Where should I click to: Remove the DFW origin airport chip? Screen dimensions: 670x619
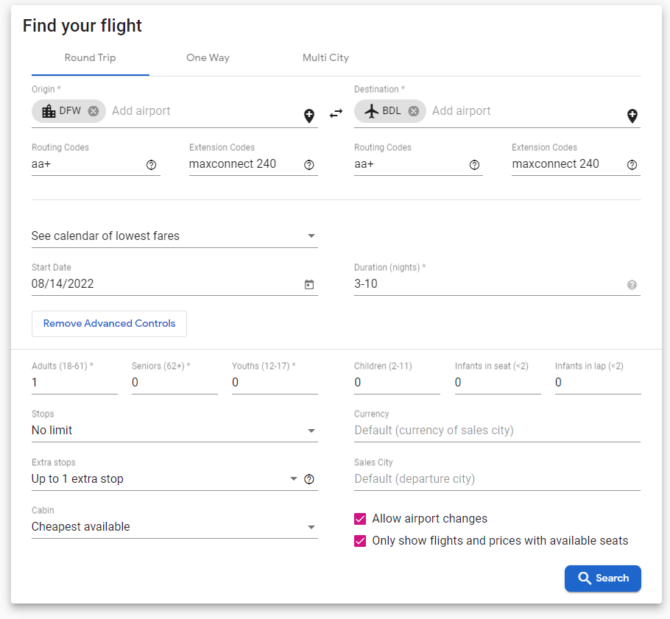93,111
